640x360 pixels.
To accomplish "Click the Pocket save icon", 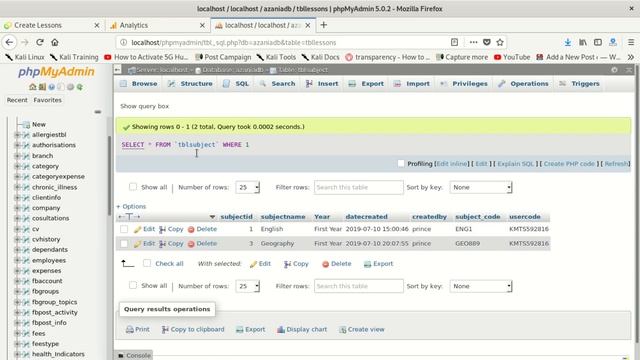I will click(x=487, y=42).
